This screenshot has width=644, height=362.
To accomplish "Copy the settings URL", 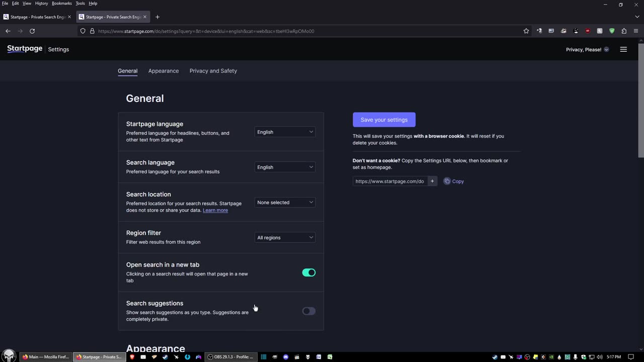I will (x=454, y=181).
